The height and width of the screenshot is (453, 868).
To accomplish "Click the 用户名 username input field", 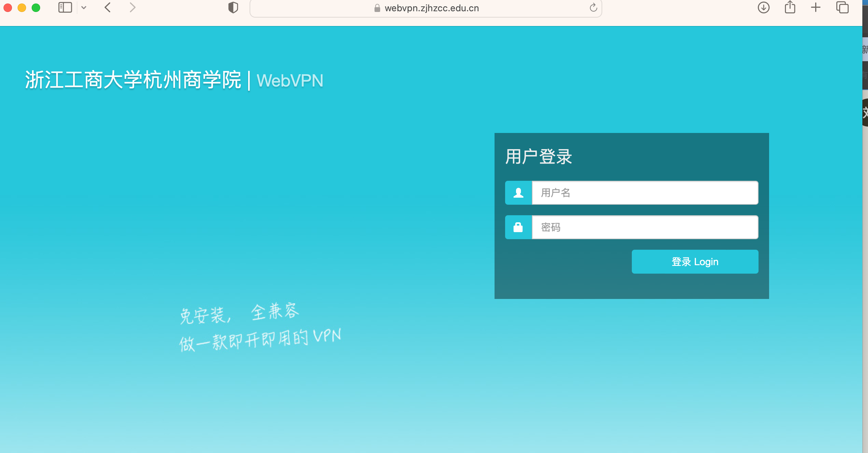I will 645,193.
